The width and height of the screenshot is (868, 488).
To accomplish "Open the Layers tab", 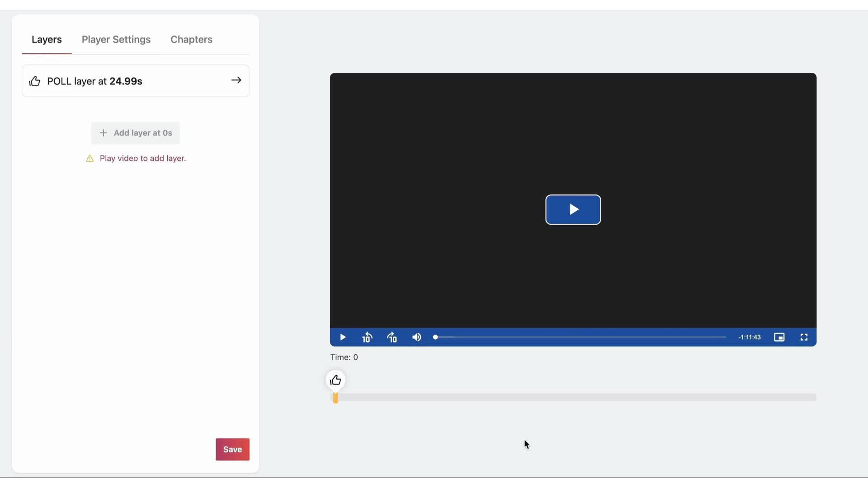I will [47, 40].
